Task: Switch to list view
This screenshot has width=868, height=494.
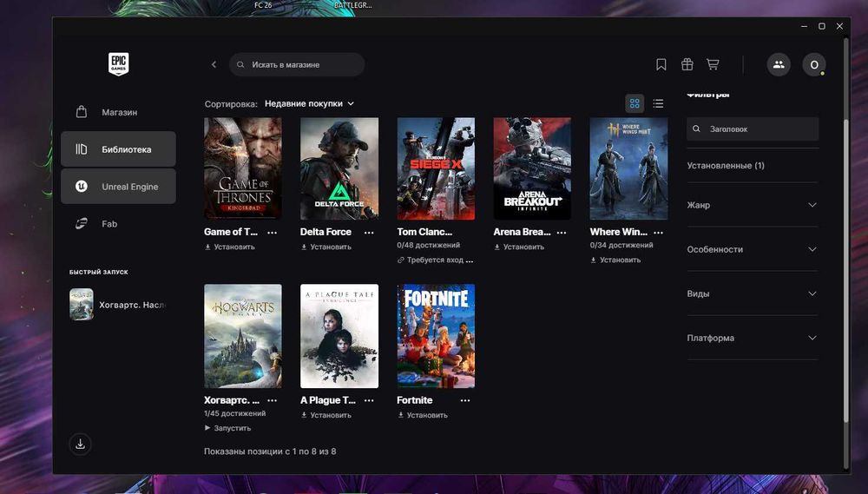Action: (658, 103)
